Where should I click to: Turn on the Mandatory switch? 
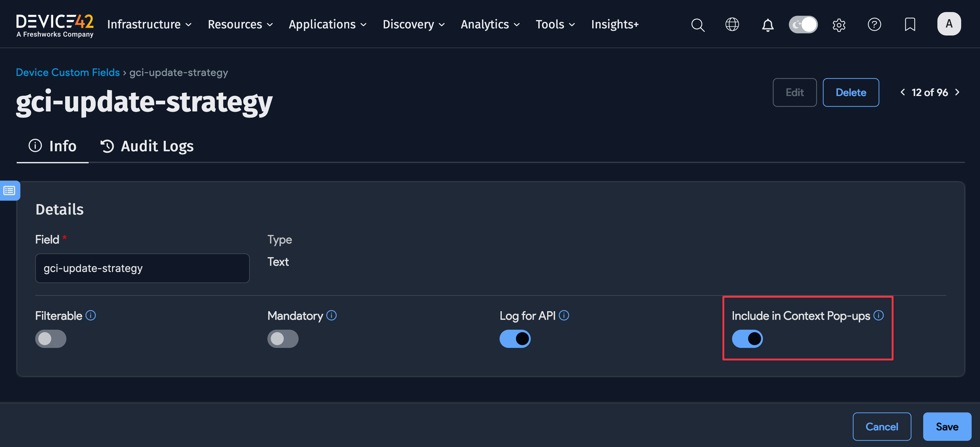283,339
